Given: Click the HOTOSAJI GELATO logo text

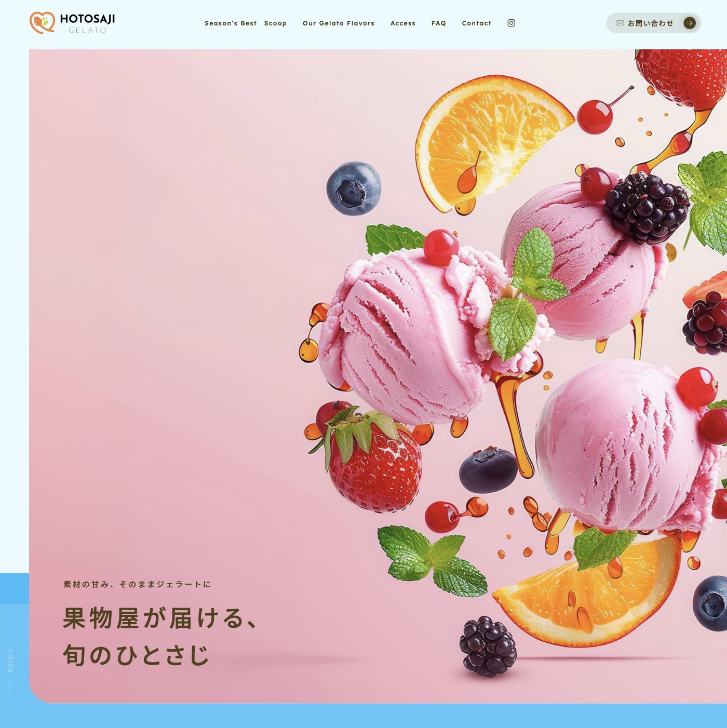Looking at the screenshot, I should (87, 23).
